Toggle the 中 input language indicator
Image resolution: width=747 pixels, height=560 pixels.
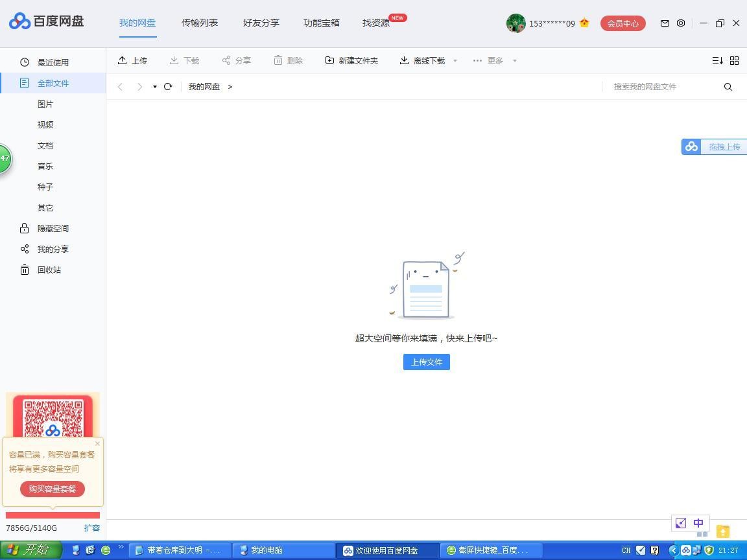[x=698, y=523]
